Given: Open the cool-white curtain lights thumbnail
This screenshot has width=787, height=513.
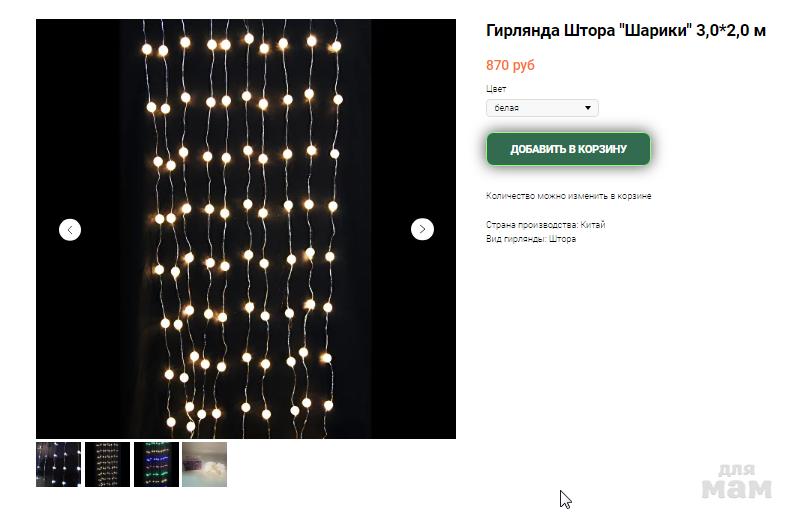Looking at the screenshot, I should coord(58,464).
